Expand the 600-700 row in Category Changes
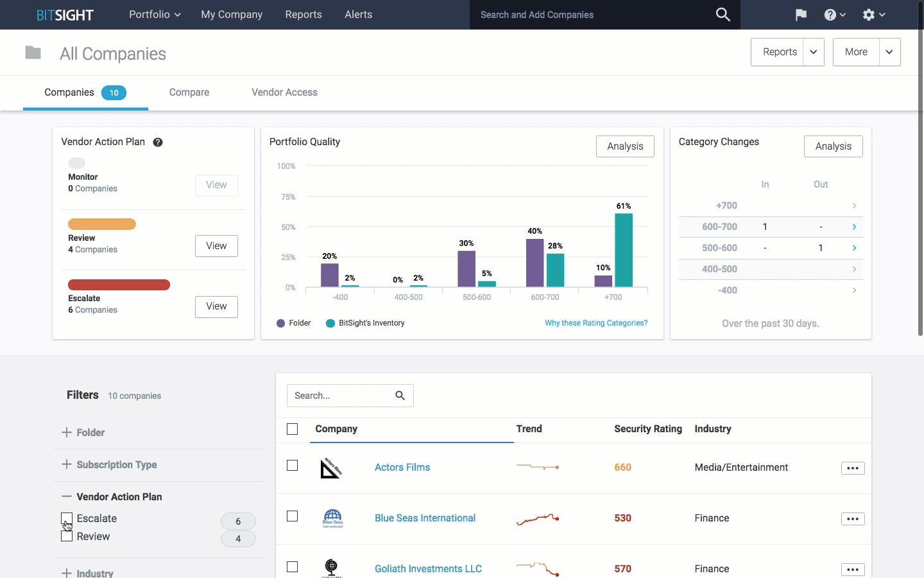The height and width of the screenshot is (578, 924). click(854, 227)
